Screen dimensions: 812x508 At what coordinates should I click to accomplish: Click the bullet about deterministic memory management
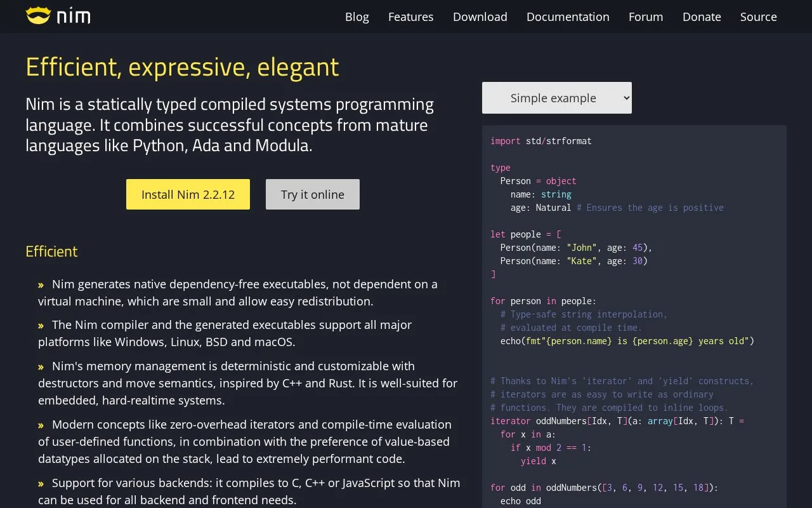coord(247,384)
